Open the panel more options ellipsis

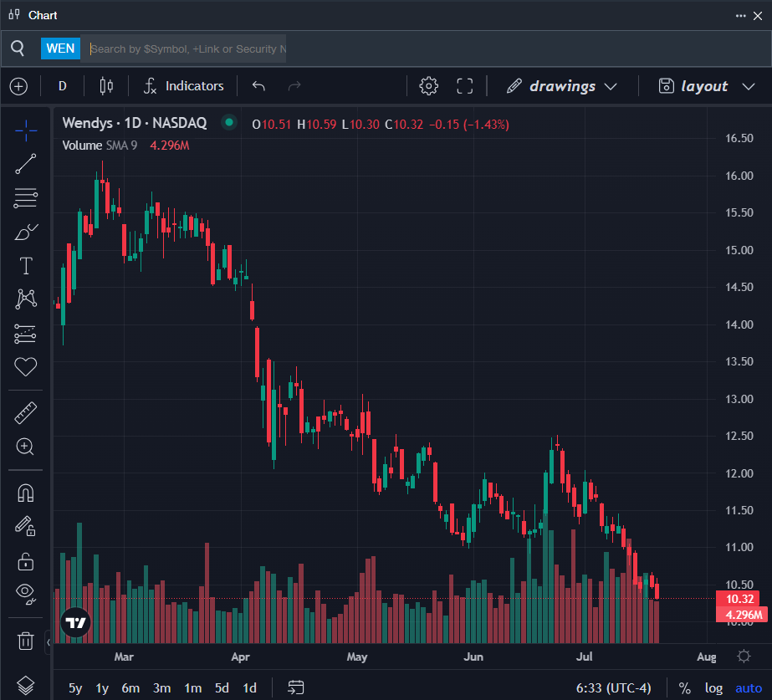pos(740,16)
